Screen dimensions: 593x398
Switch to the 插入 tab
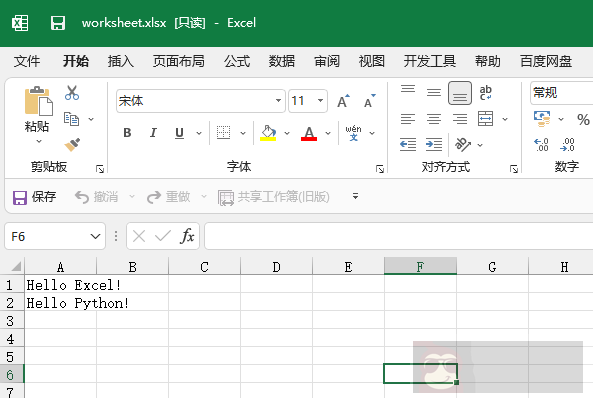coord(121,61)
